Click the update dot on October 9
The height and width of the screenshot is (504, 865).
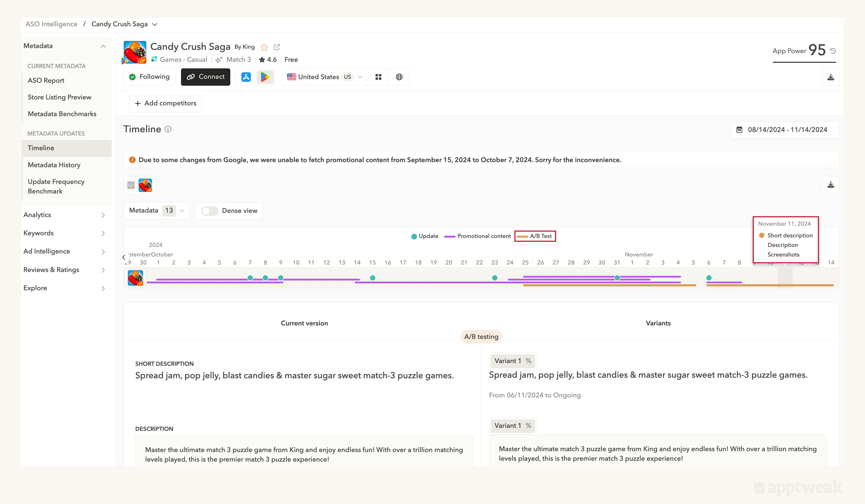click(x=280, y=278)
